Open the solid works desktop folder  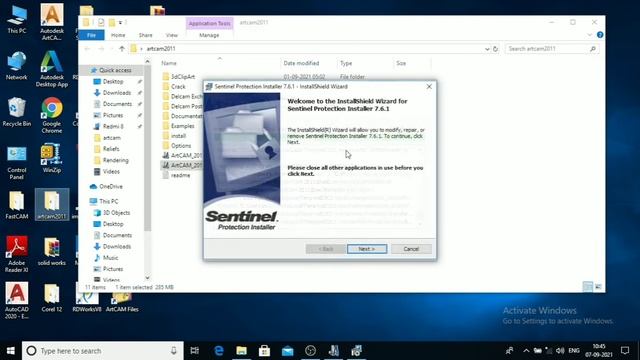coord(52,252)
